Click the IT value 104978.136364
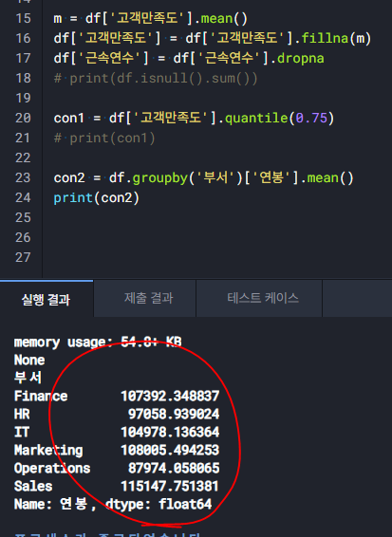 [170, 433]
